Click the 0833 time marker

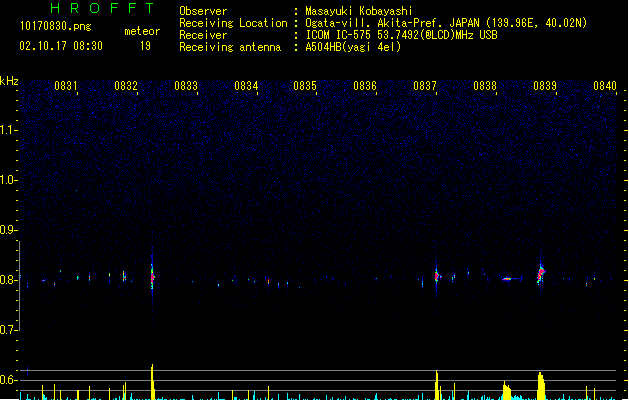(x=186, y=86)
